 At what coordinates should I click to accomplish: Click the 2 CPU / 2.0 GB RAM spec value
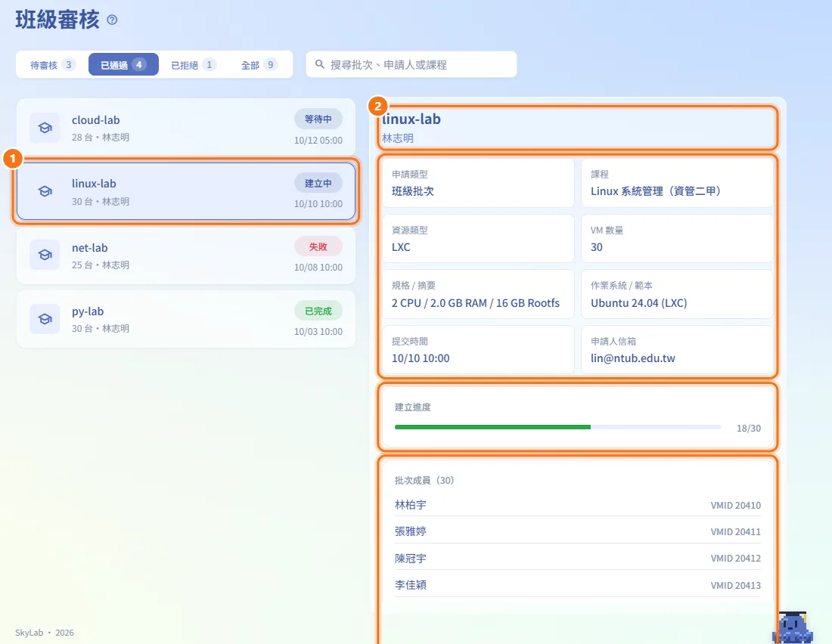pyautogui.click(x=476, y=303)
